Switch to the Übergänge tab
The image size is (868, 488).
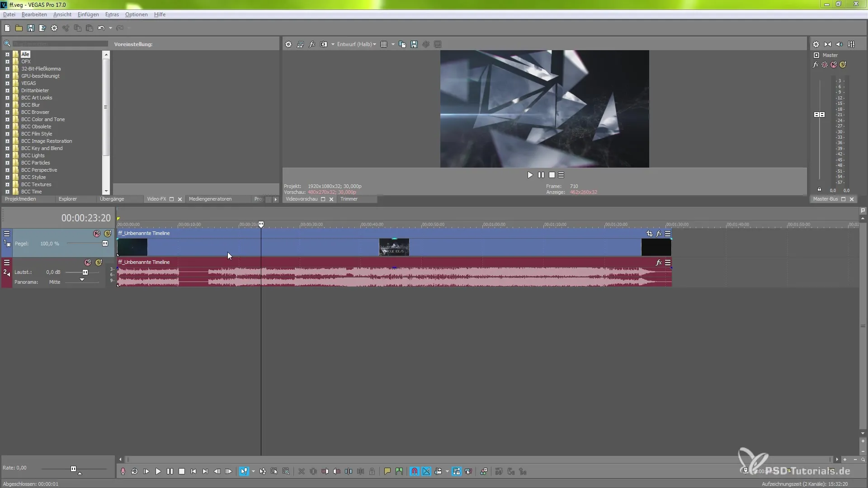coord(112,199)
